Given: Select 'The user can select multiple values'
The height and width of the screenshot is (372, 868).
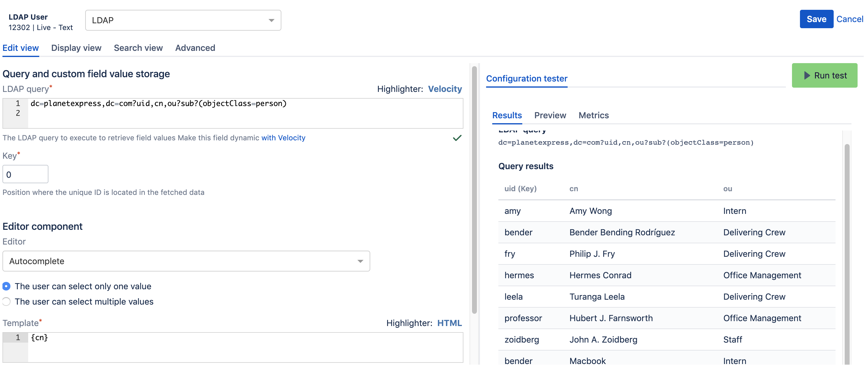Looking at the screenshot, I should (6, 301).
